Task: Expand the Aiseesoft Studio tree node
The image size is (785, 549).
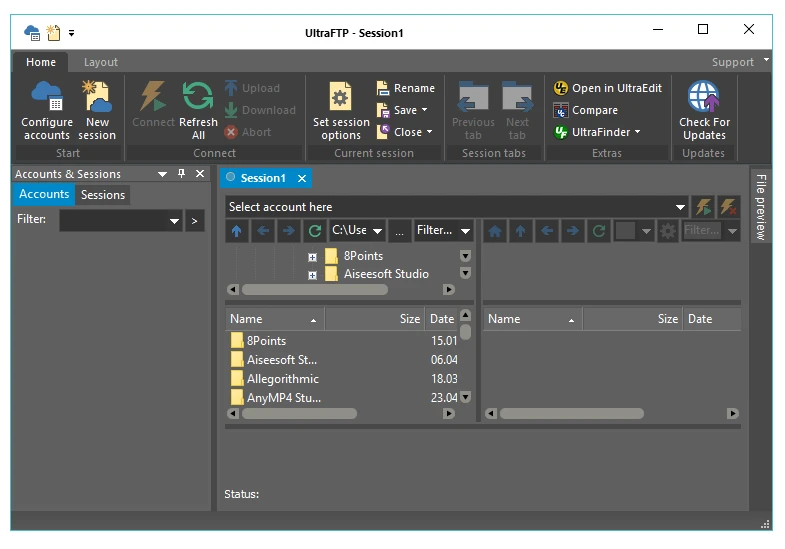Action: coord(312,274)
